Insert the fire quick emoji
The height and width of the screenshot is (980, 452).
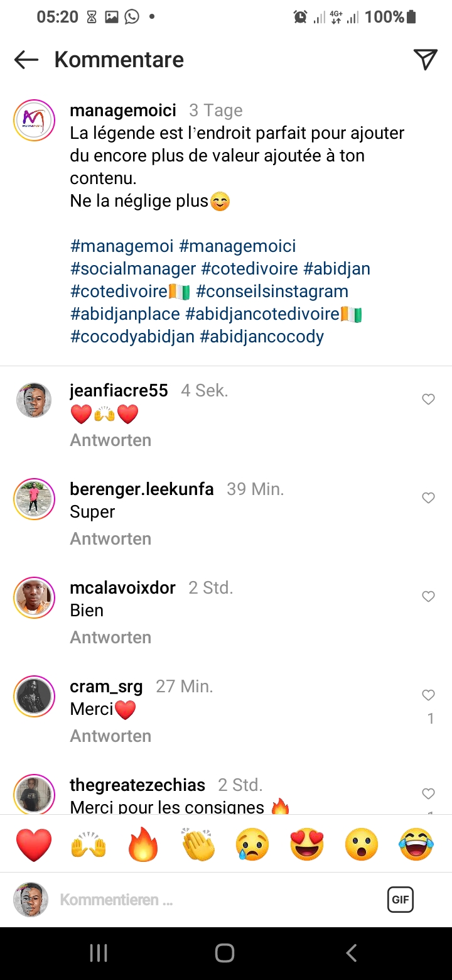tap(143, 844)
